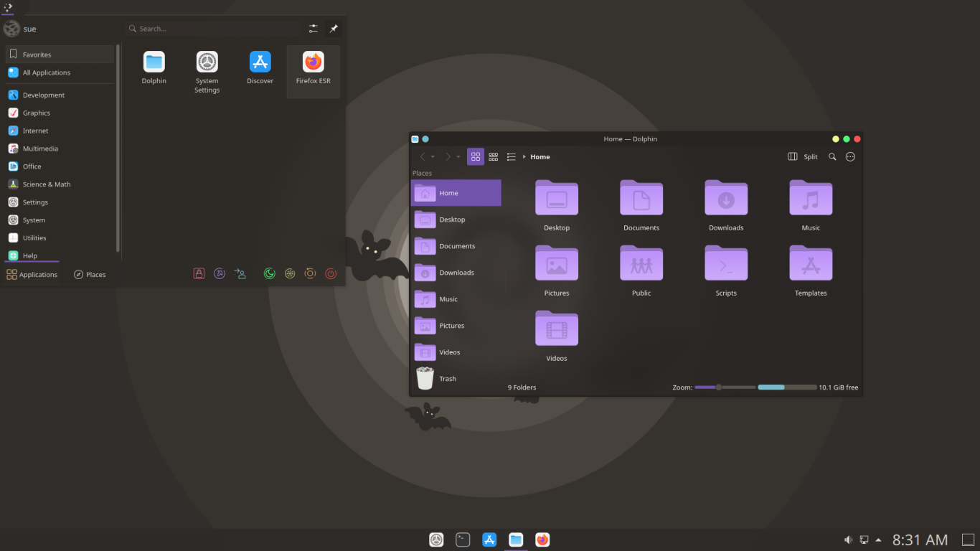Open Multimedia category in launcher
The image size is (980, 551).
pos(60,149)
